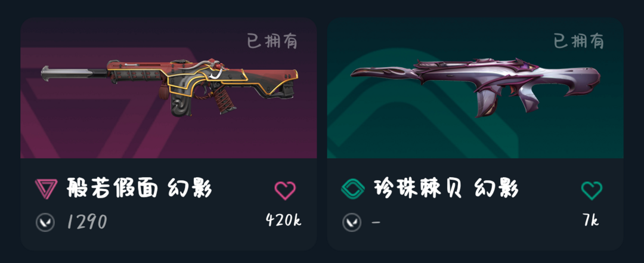This screenshot has width=644, height=263.
Task: Click the 1290 price text
Action: (x=87, y=222)
